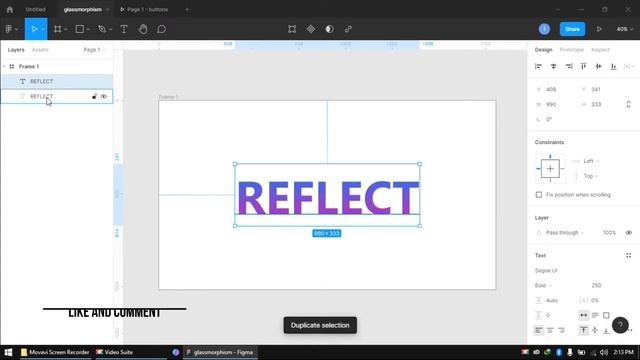
Task: Open text type details icon
Action: tap(628, 256)
